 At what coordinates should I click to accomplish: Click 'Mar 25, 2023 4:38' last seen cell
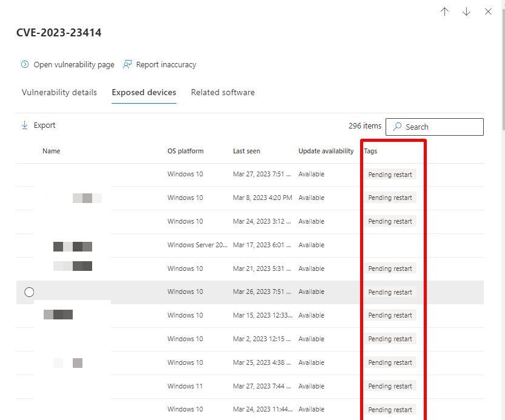(x=262, y=362)
